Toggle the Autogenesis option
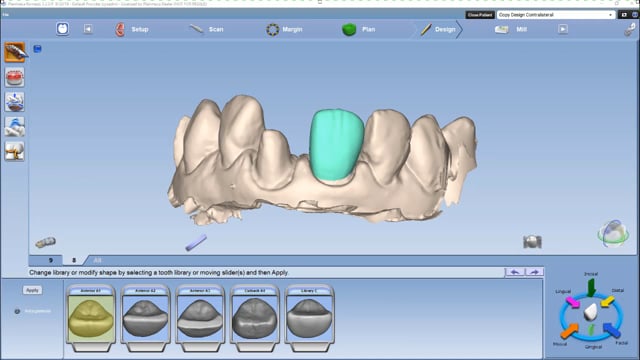The image size is (640, 360). point(33,311)
